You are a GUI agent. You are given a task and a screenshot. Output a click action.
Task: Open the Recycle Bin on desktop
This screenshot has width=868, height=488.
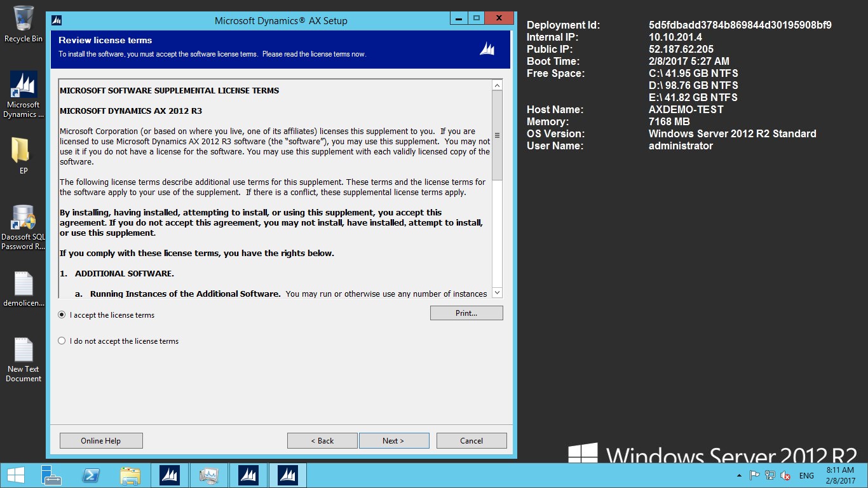(x=24, y=24)
